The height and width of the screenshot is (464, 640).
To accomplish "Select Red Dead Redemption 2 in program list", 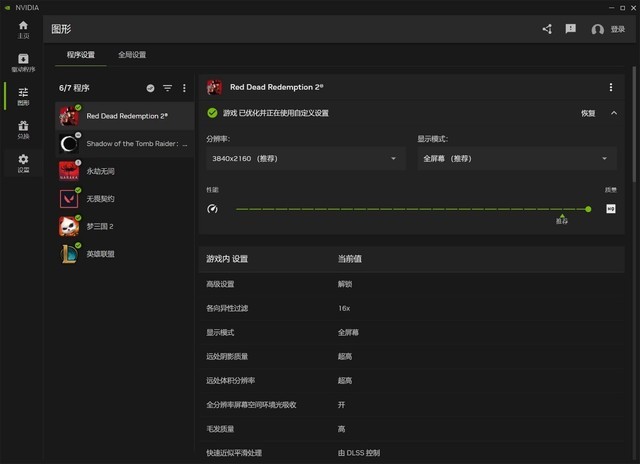I will pyautogui.click(x=124, y=116).
